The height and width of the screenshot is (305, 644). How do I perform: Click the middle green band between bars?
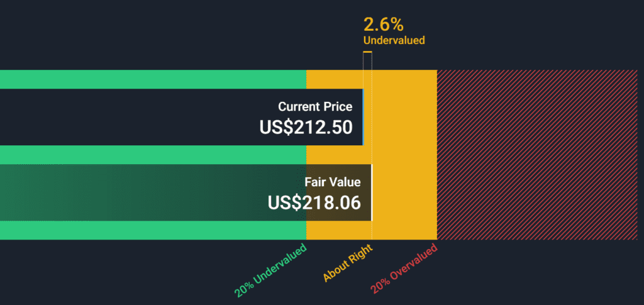153,155
